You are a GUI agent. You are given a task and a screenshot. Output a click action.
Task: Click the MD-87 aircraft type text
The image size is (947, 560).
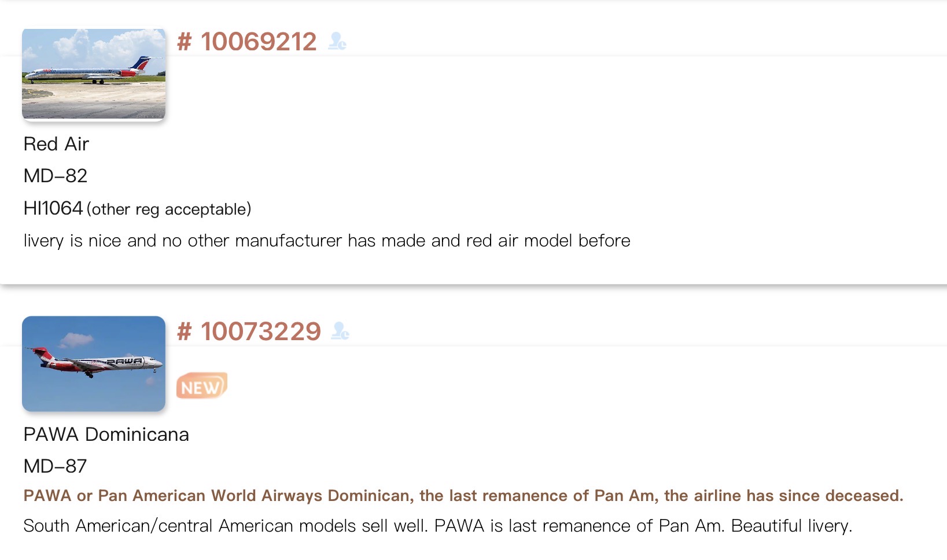coord(56,466)
